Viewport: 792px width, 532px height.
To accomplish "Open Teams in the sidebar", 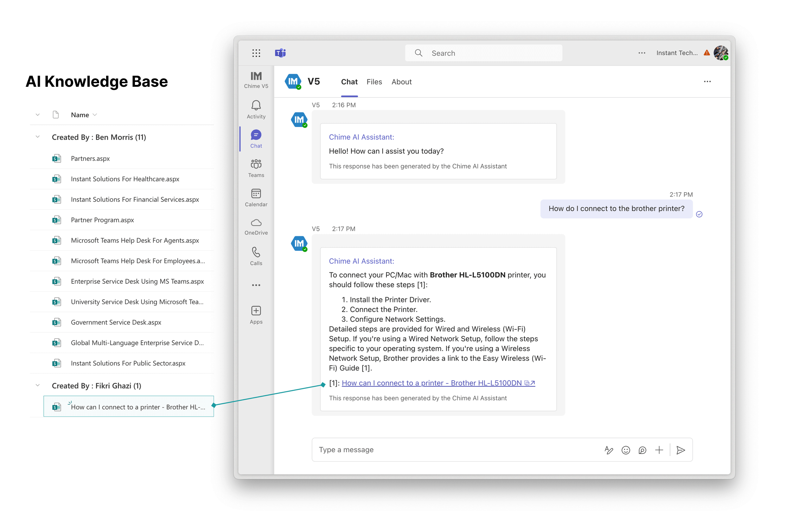I will point(256,165).
